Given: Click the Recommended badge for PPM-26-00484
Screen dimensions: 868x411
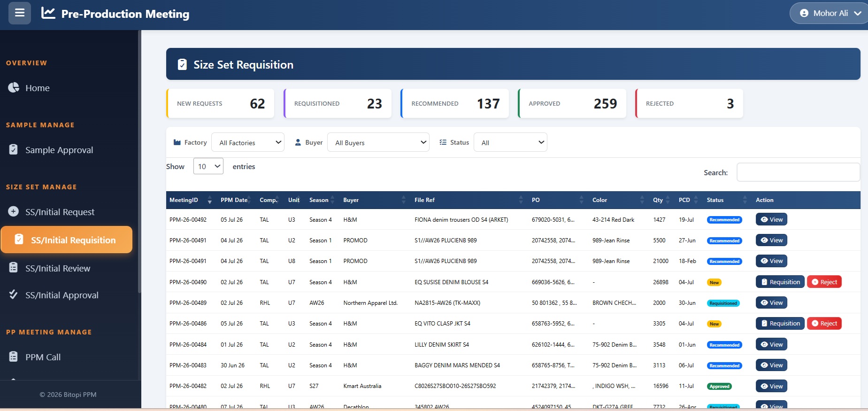Looking at the screenshot, I should [724, 345].
